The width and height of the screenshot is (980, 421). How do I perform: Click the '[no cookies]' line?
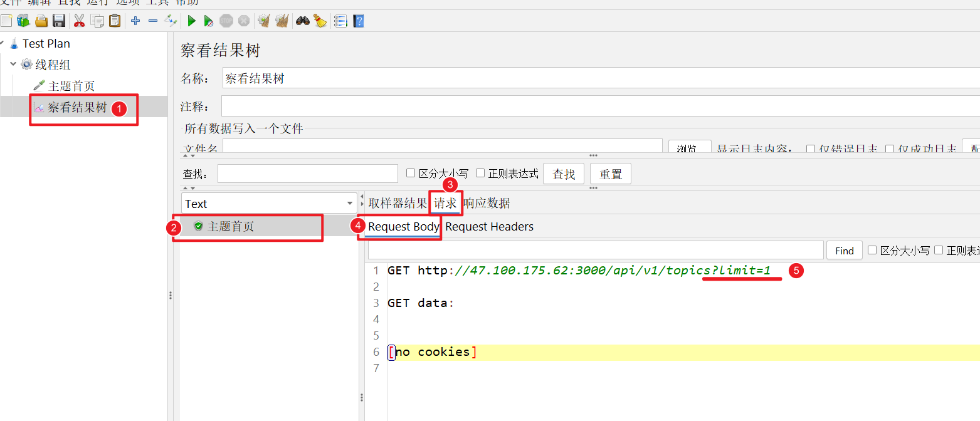pyautogui.click(x=433, y=352)
